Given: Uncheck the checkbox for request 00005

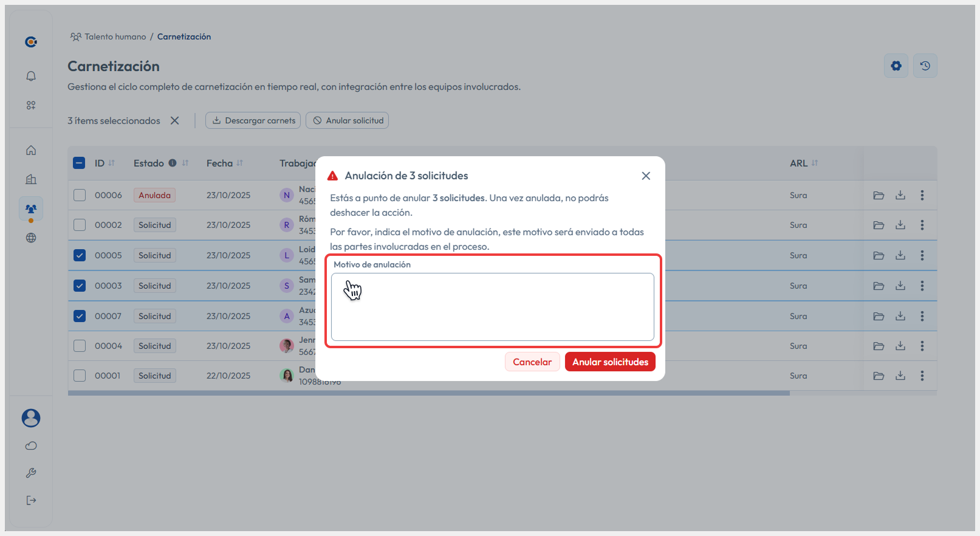Looking at the screenshot, I should [x=80, y=255].
